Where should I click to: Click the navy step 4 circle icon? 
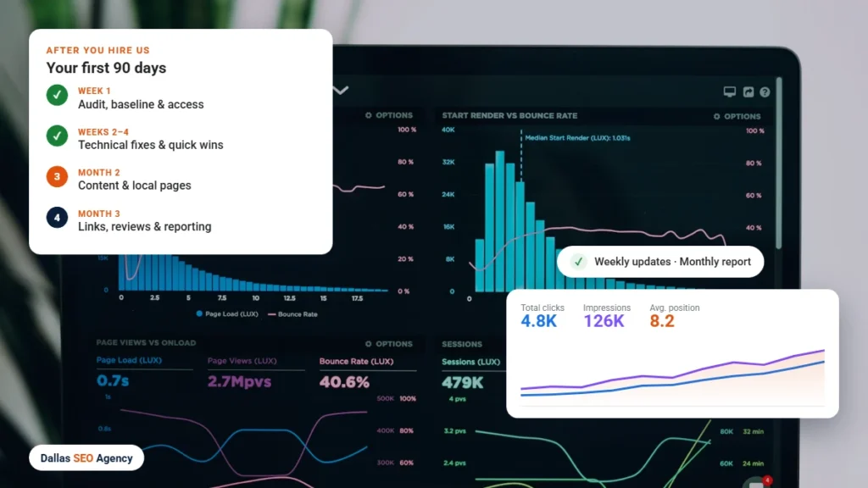click(x=57, y=218)
